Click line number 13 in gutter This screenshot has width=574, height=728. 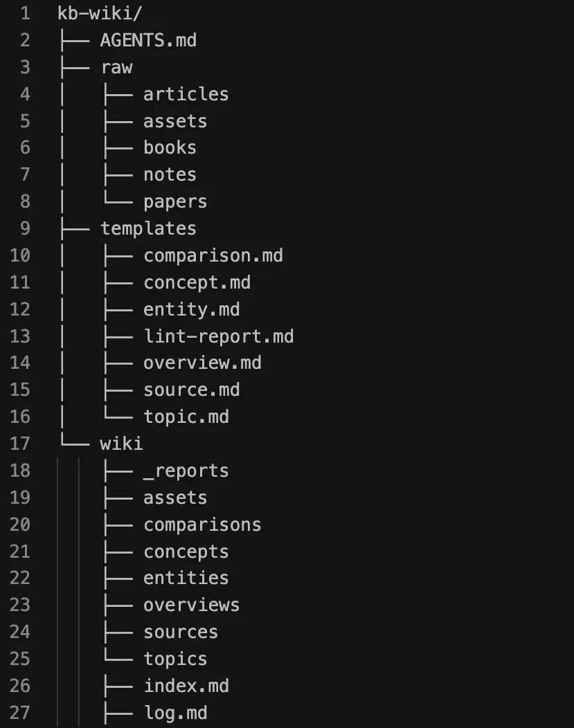coord(20,336)
